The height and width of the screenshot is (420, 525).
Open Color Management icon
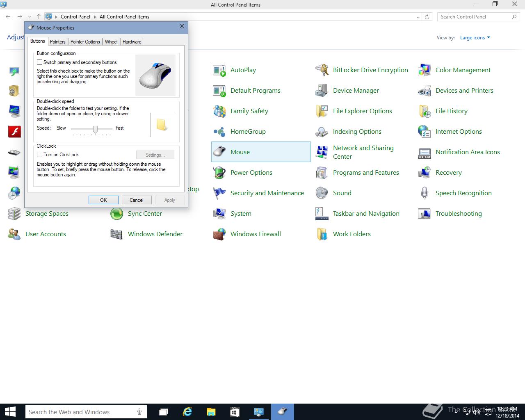425,70
